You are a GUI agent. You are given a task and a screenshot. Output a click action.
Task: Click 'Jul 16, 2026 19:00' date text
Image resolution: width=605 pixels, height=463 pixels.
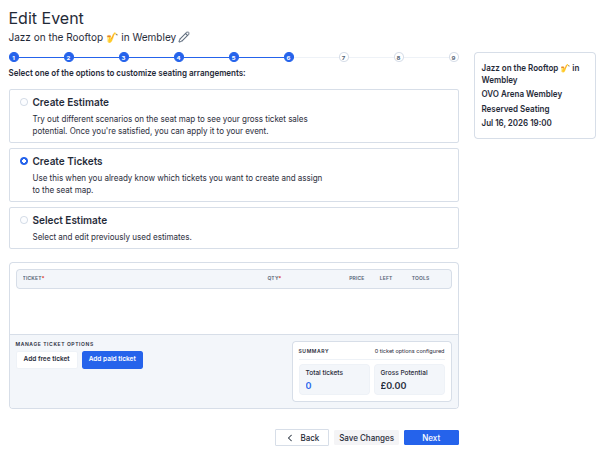(516, 123)
